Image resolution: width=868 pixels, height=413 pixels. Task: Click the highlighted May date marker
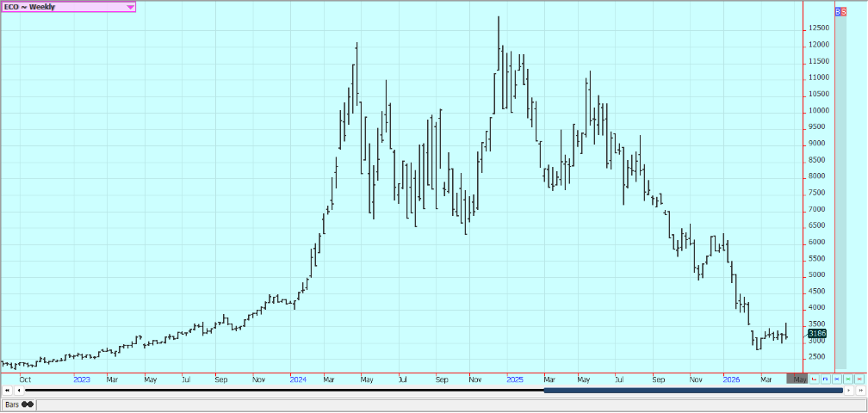pyautogui.click(x=797, y=379)
